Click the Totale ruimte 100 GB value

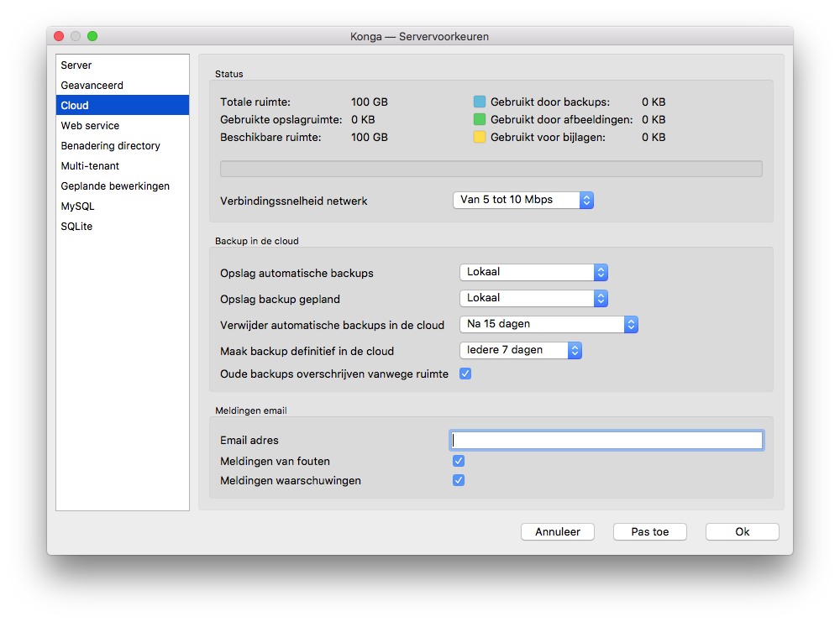tap(369, 102)
